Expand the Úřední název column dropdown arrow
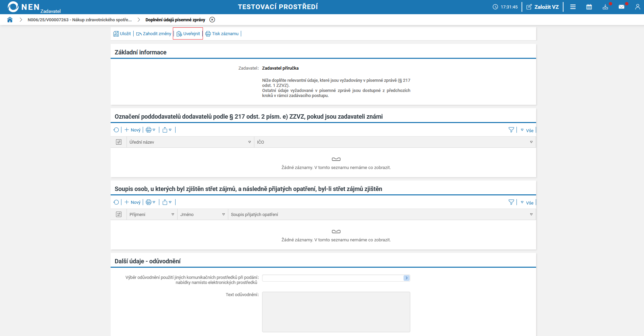The image size is (644, 336). pos(249,142)
